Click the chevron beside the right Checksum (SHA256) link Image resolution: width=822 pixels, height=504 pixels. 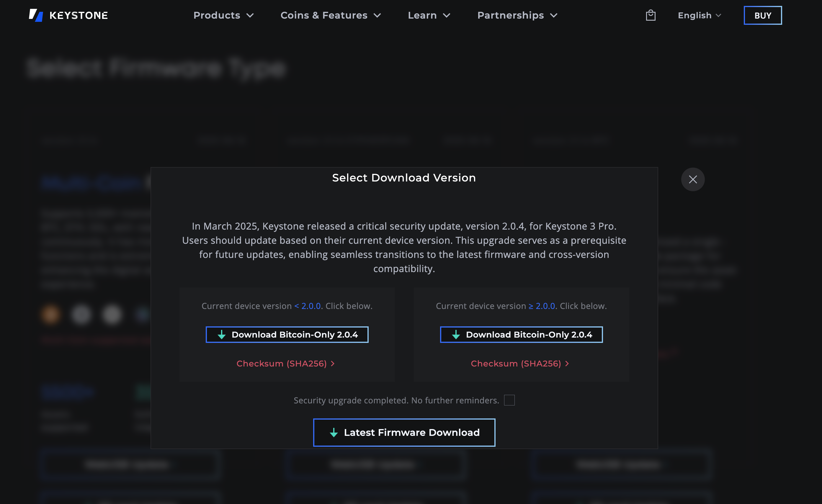(567, 364)
